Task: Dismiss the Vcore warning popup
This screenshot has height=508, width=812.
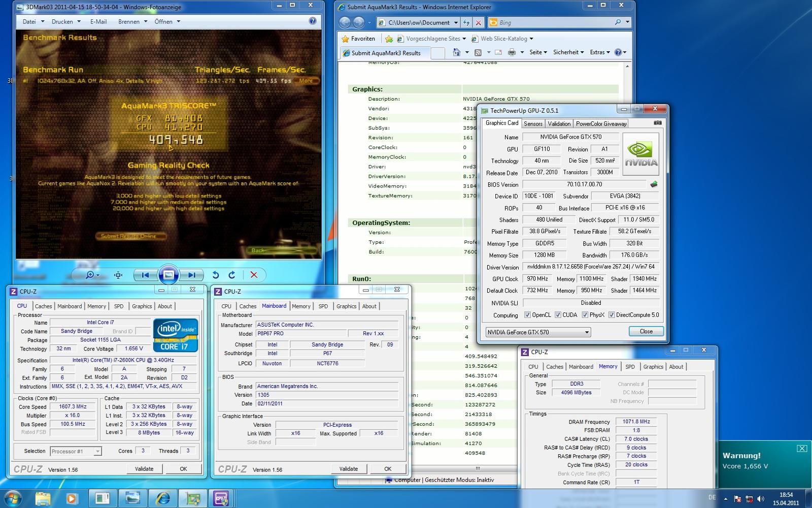Action: tap(802, 448)
